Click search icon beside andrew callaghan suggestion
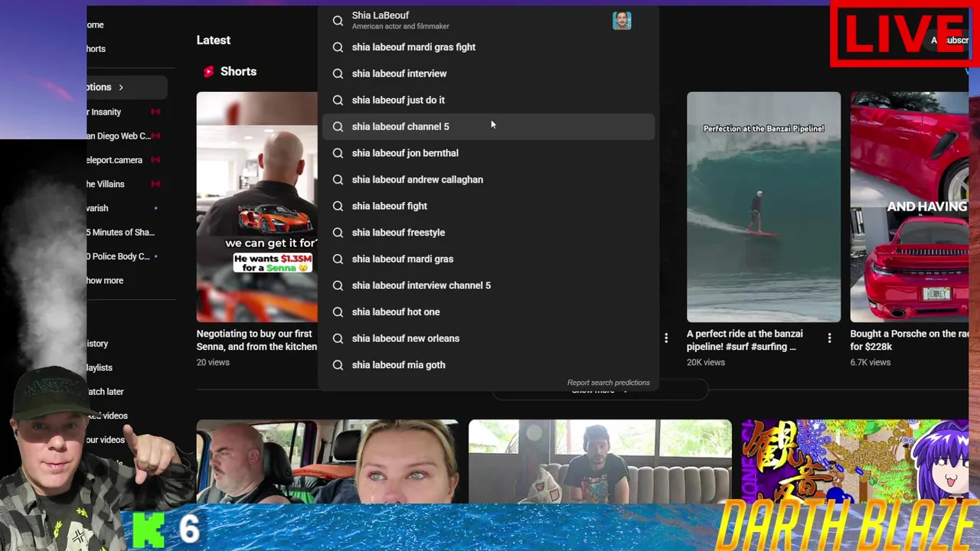Viewport: 980px width, 551px height. tap(338, 180)
